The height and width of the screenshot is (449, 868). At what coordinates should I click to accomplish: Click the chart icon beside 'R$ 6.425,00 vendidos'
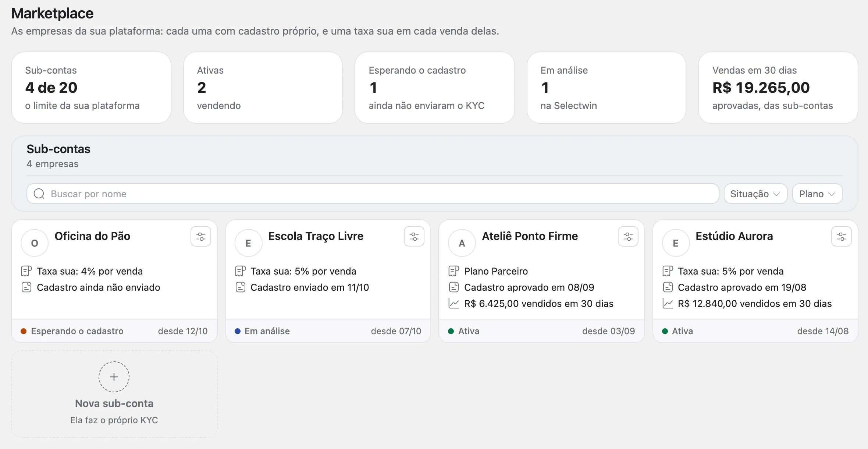(x=454, y=304)
